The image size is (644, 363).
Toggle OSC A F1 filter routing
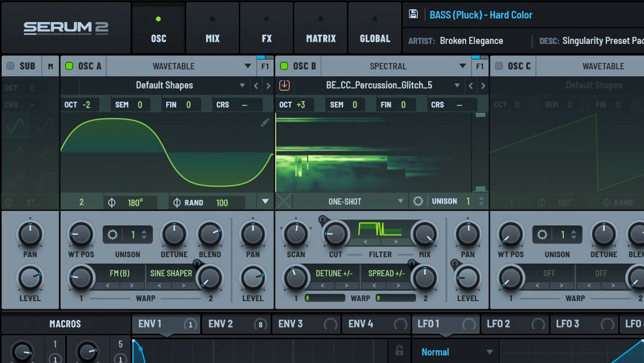coord(265,66)
